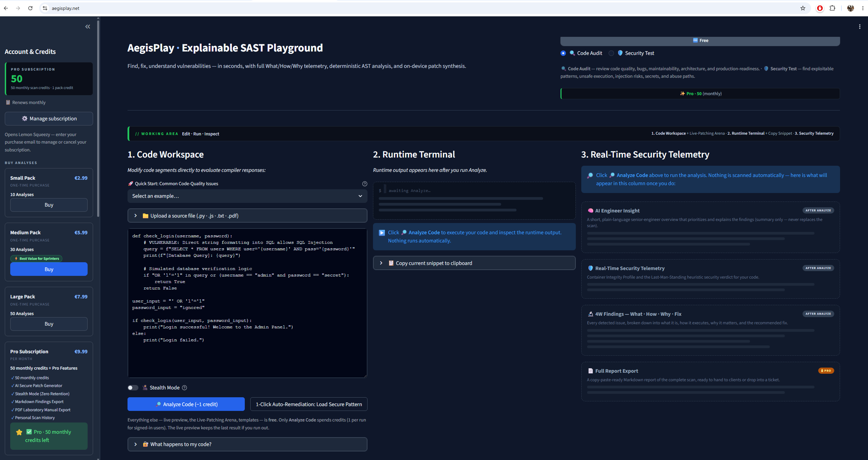
Task: Click the 'Edit · Run · Inspect' label
Action: pos(200,134)
